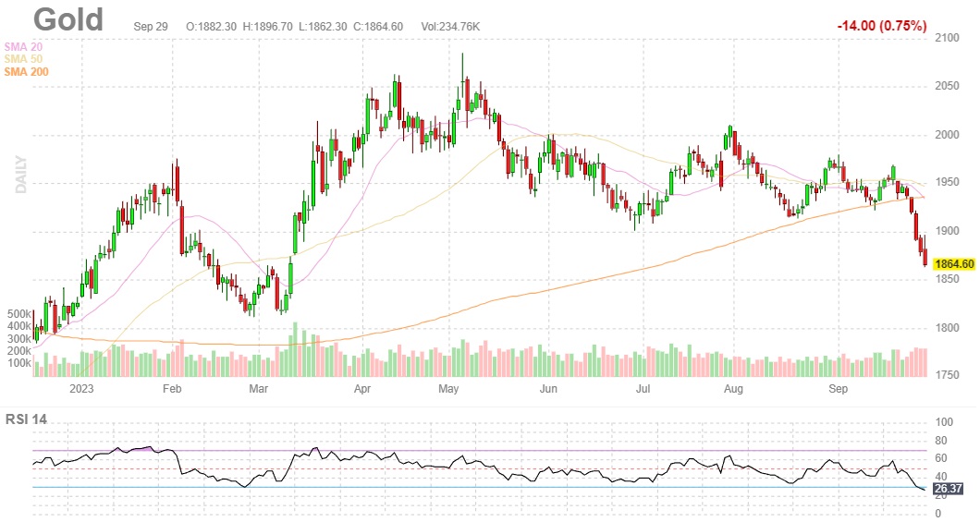Click the 300k volume axis label

tap(18, 339)
